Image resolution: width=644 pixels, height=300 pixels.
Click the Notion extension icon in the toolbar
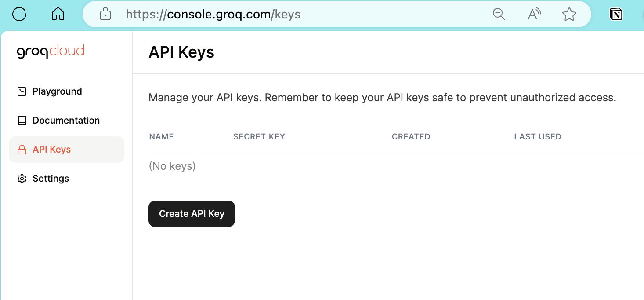[x=616, y=14]
